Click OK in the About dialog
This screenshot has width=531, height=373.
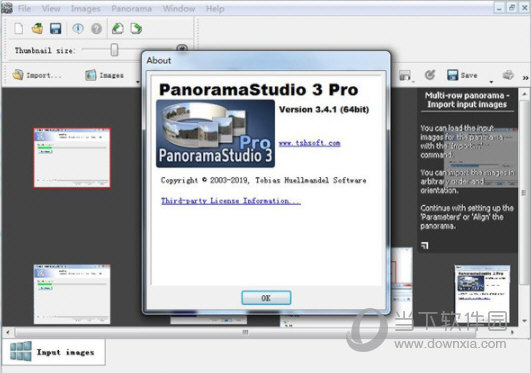(266, 298)
